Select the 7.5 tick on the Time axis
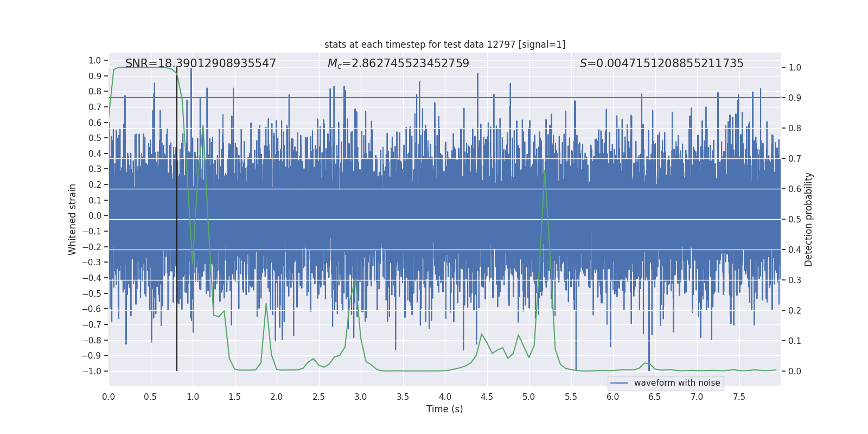The height and width of the screenshot is (434, 868). pyautogui.click(x=739, y=397)
